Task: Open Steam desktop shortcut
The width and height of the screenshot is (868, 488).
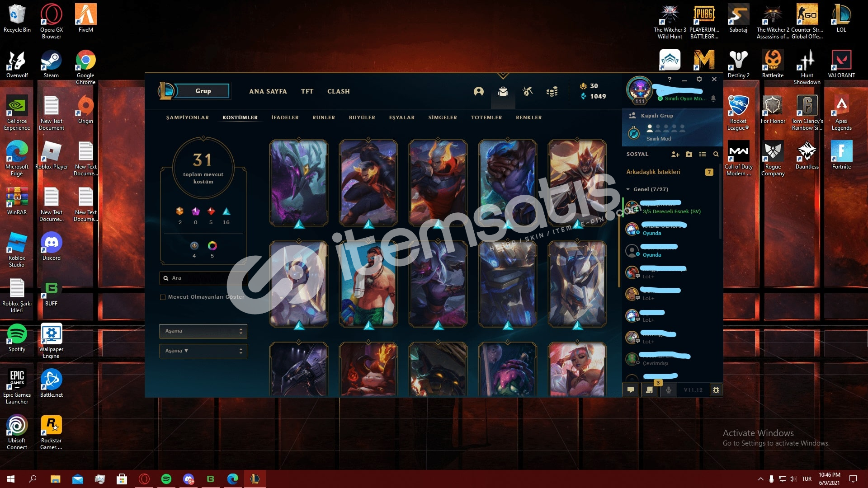Action: (x=51, y=64)
